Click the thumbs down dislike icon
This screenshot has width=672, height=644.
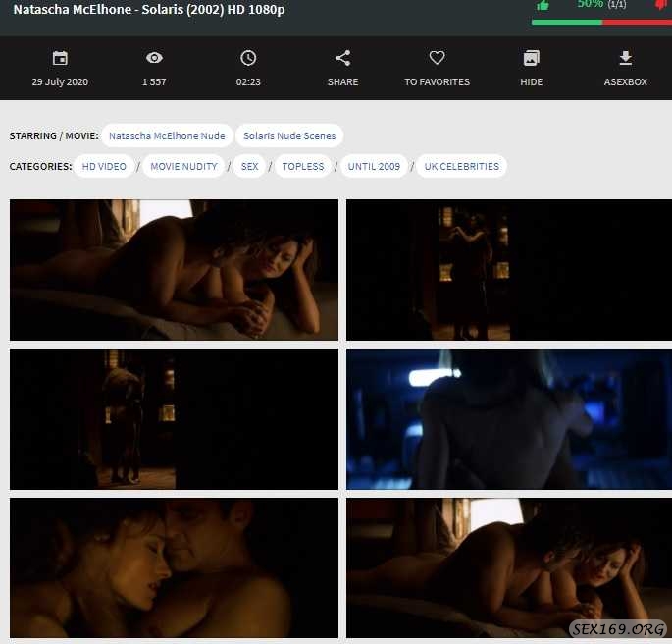tap(661, 5)
